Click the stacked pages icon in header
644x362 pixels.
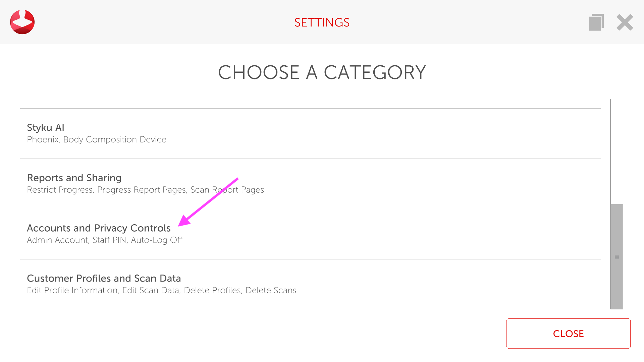click(596, 22)
